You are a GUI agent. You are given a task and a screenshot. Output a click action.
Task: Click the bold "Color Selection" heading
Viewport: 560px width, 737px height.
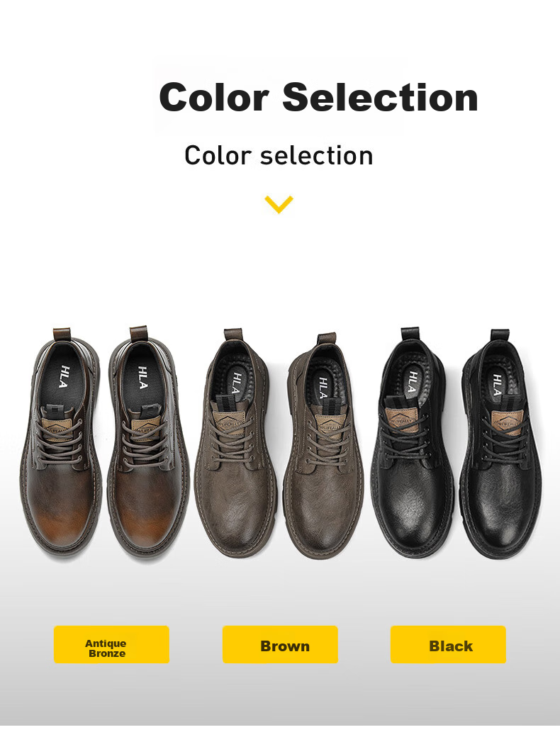pyautogui.click(x=319, y=97)
